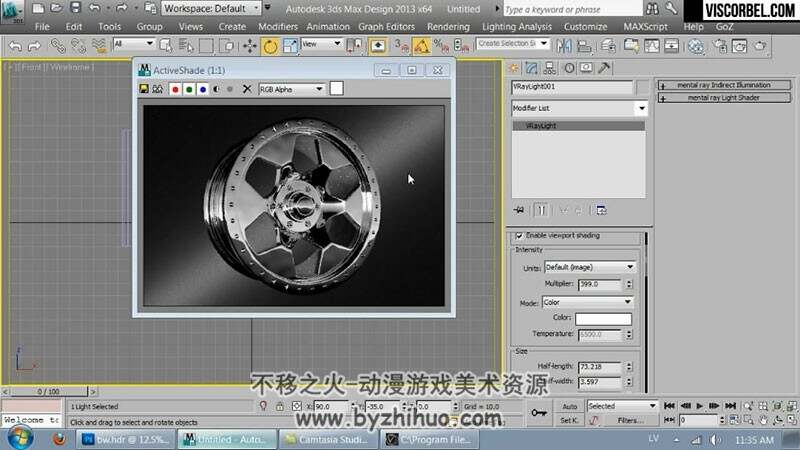800x450 pixels.
Task: Activate the Bind to Space Warp tool
Action: click(99, 46)
